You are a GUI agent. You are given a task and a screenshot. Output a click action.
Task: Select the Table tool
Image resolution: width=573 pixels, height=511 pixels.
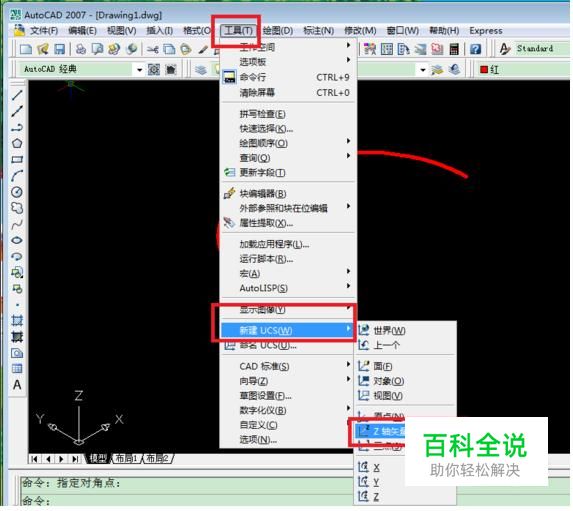[17, 368]
